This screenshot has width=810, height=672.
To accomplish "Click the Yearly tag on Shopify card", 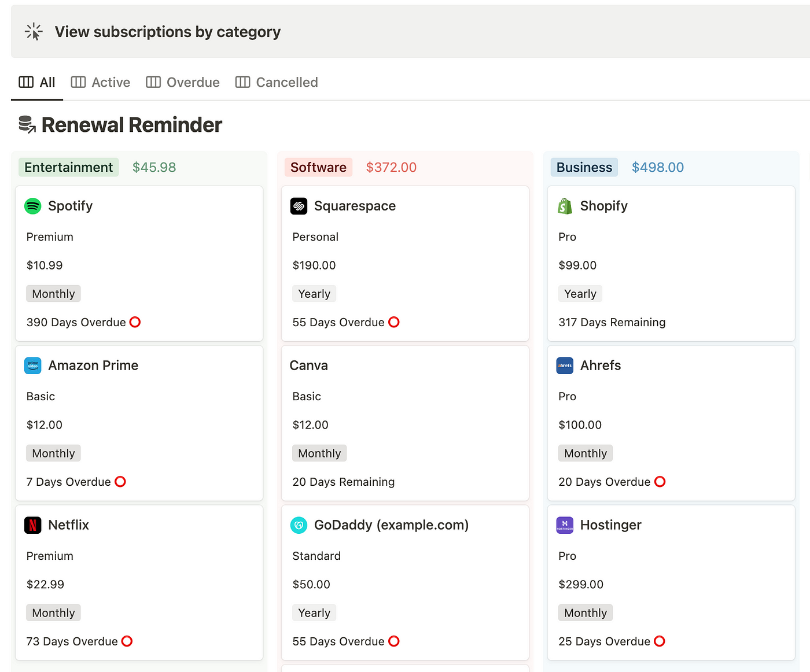I will pyautogui.click(x=580, y=294).
